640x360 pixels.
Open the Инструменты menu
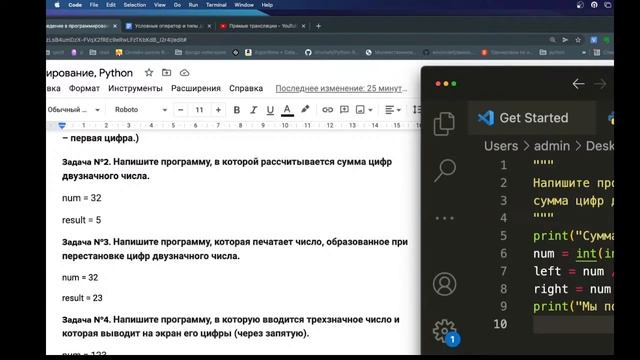click(x=135, y=89)
